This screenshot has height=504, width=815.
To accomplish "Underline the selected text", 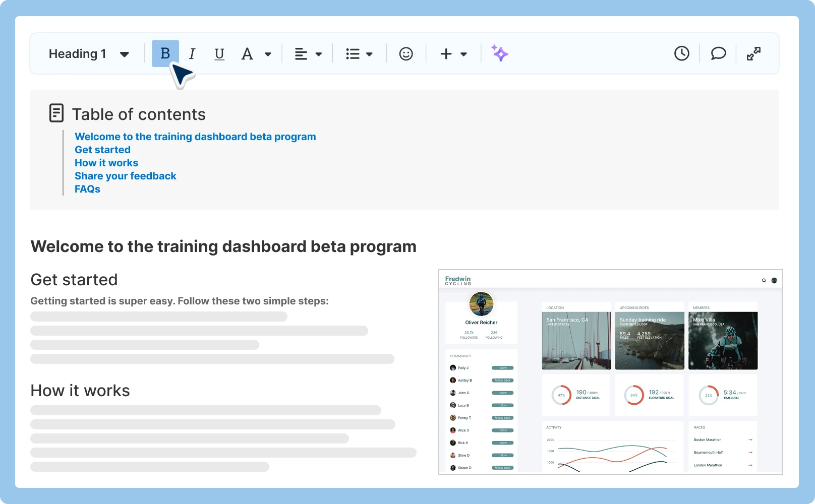I will 219,53.
